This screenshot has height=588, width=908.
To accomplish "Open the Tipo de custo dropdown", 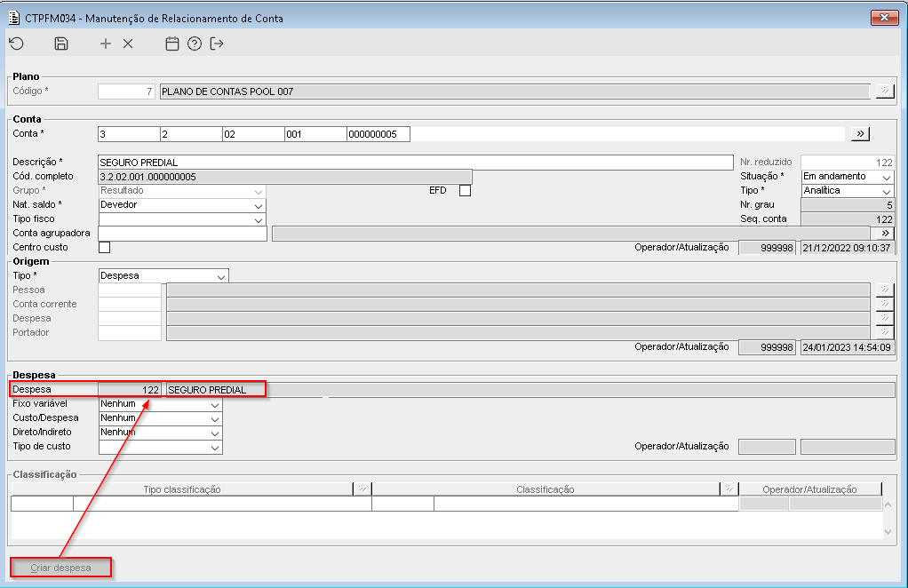I will [161, 446].
